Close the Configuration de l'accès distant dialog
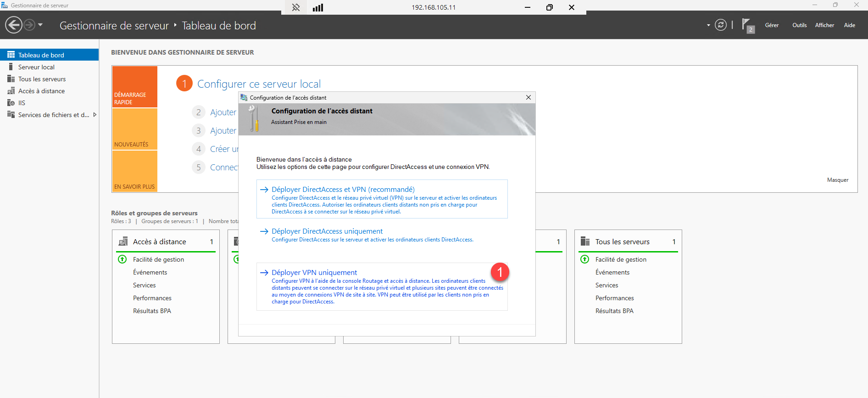 pyautogui.click(x=529, y=97)
